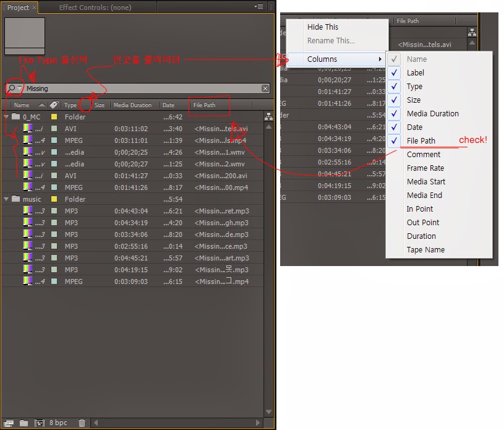Click the Create New Folder icon

(x=23, y=423)
